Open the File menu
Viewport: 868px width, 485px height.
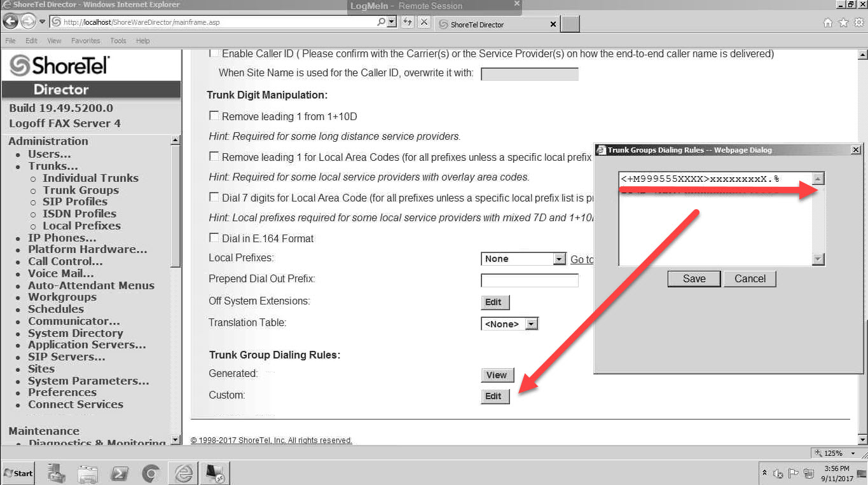click(11, 41)
